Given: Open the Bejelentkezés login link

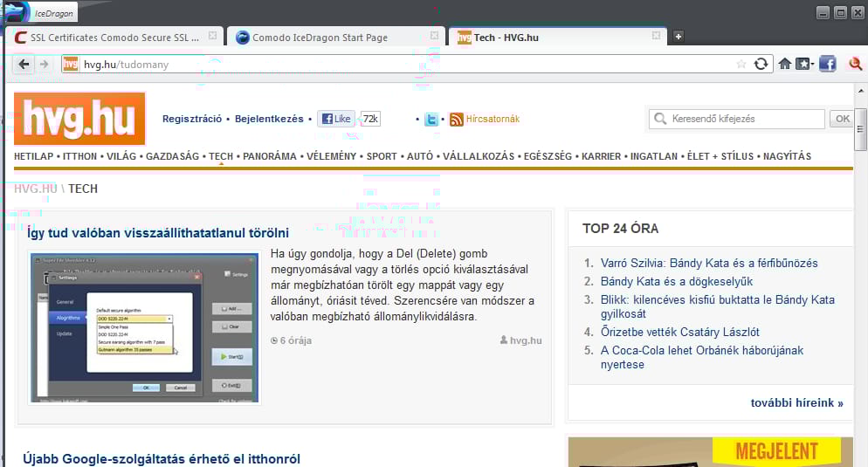Looking at the screenshot, I should [269, 119].
